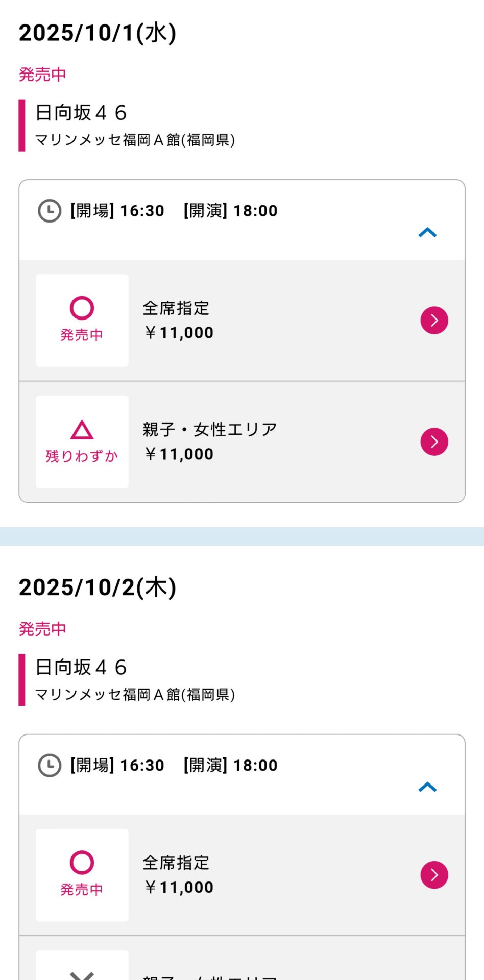
Task: Select 親子・女性エリア ￥11,000 seat for 10/1
Action: [x=209, y=442]
